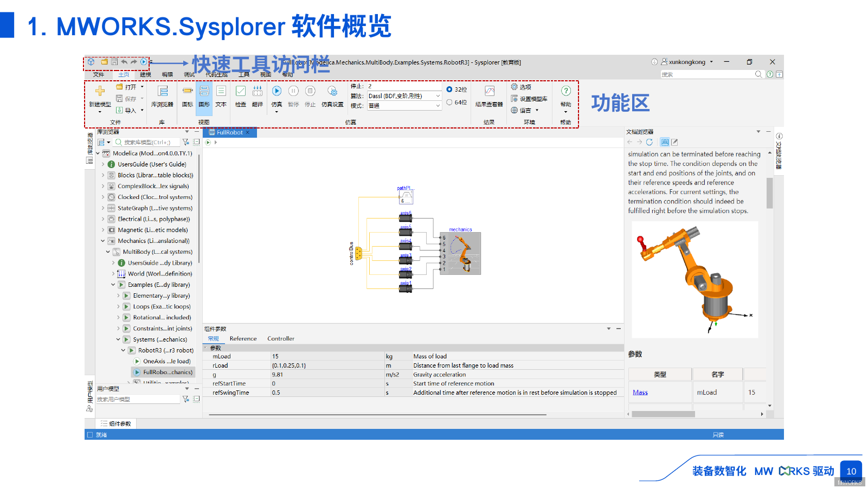Open 仿真设置 simulation settings

click(332, 95)
